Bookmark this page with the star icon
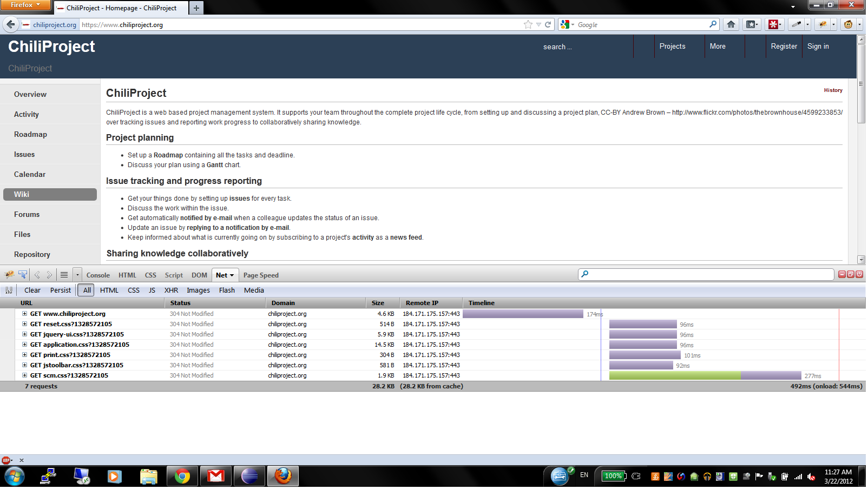868x489 pixels. coord(528,24)
